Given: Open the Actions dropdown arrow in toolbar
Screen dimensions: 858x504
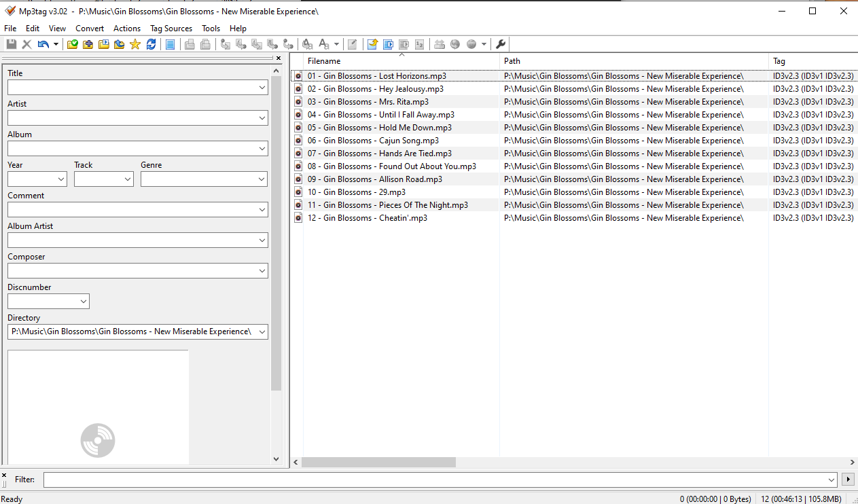Looking at the screenshot, I should [336, 44].
